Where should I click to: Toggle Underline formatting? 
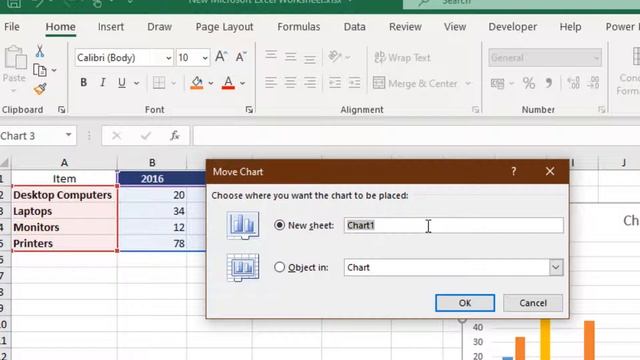122,83
